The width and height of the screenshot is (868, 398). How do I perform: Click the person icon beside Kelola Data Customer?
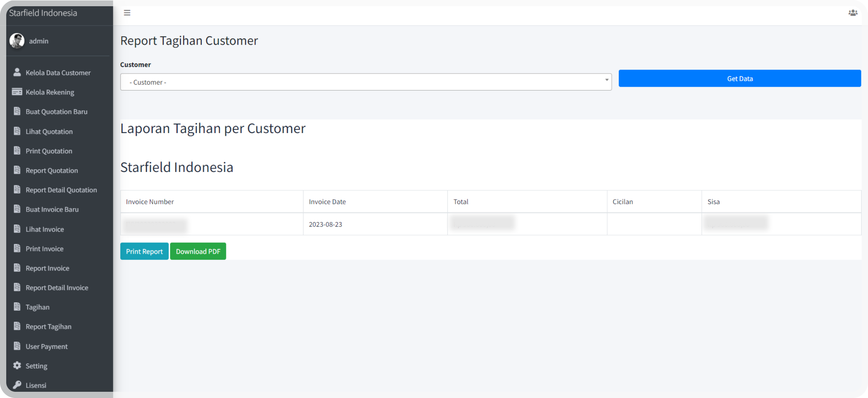[17, 72]
